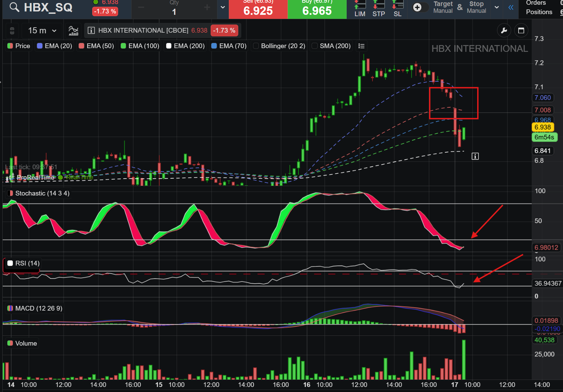Viewport: 563px width, 392px height.
Task: Click the quantity value field
Action: point(174,12)
